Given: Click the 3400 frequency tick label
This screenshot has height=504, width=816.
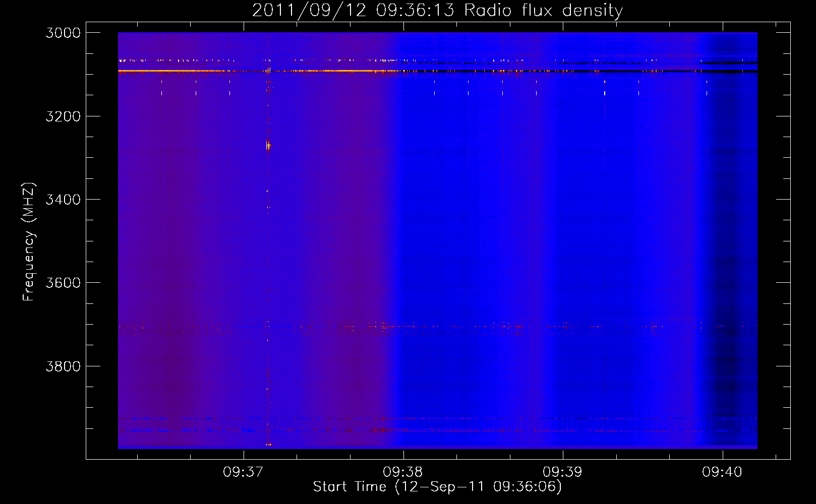Looking at the screenshot, I should pyautogui.click(x=63, y=200).
